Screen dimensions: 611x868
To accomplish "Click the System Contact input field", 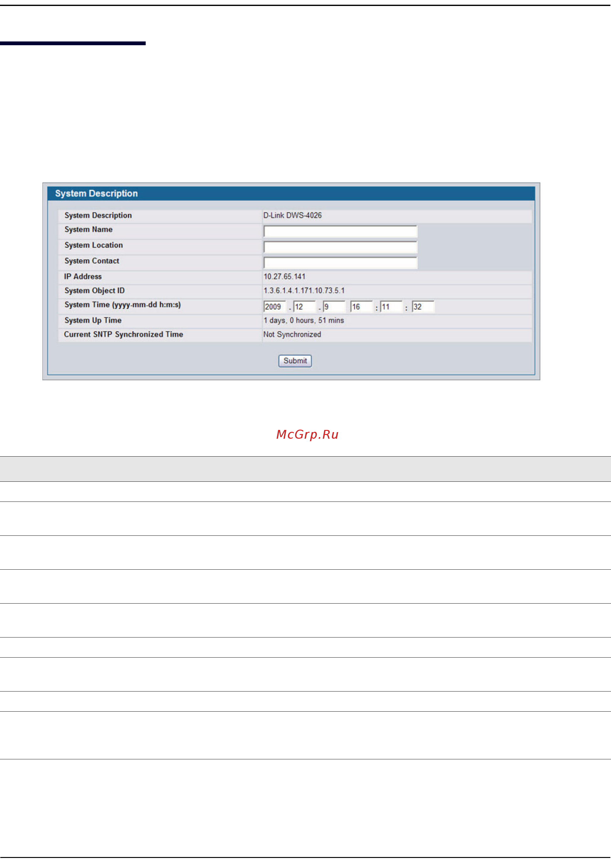I will click(x=340, y=263).
